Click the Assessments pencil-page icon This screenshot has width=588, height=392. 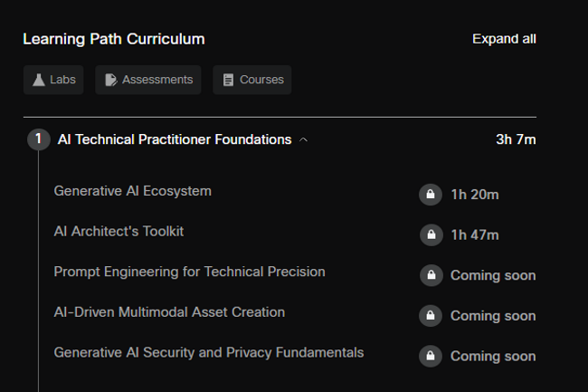click(111, 80)
